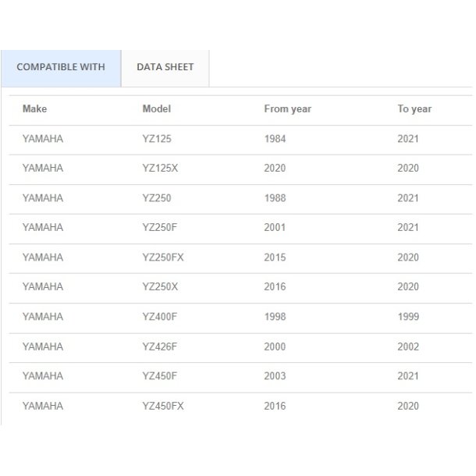Viewport: 476px width, 476px height.
Task: Click the 1988 from-year value
Action: pyautogui.click(x=275, y=198)
